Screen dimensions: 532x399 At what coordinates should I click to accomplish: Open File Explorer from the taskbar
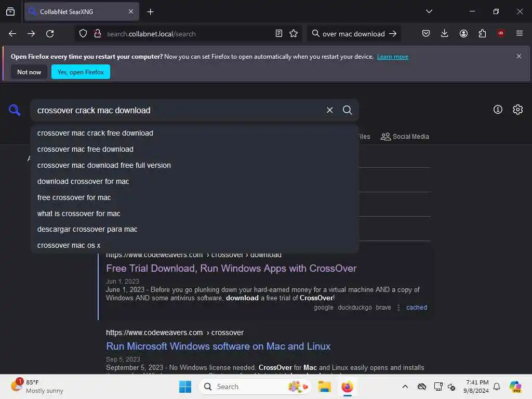pos(324,387)
